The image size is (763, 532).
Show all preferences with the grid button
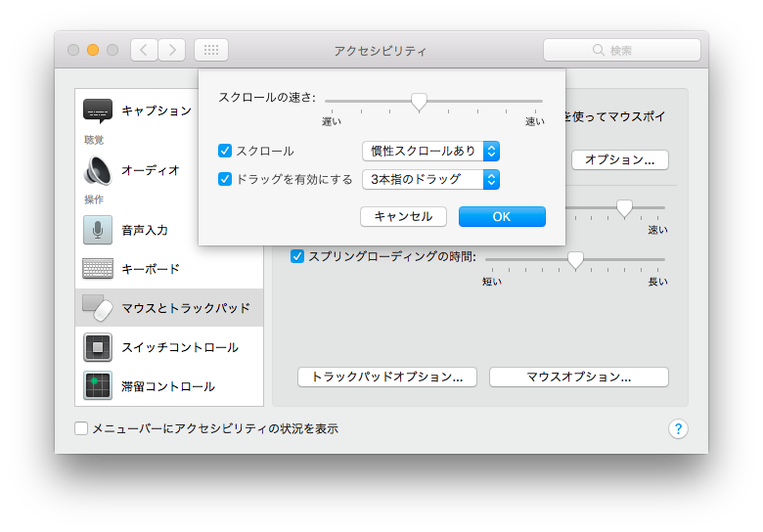pos(211,50)
